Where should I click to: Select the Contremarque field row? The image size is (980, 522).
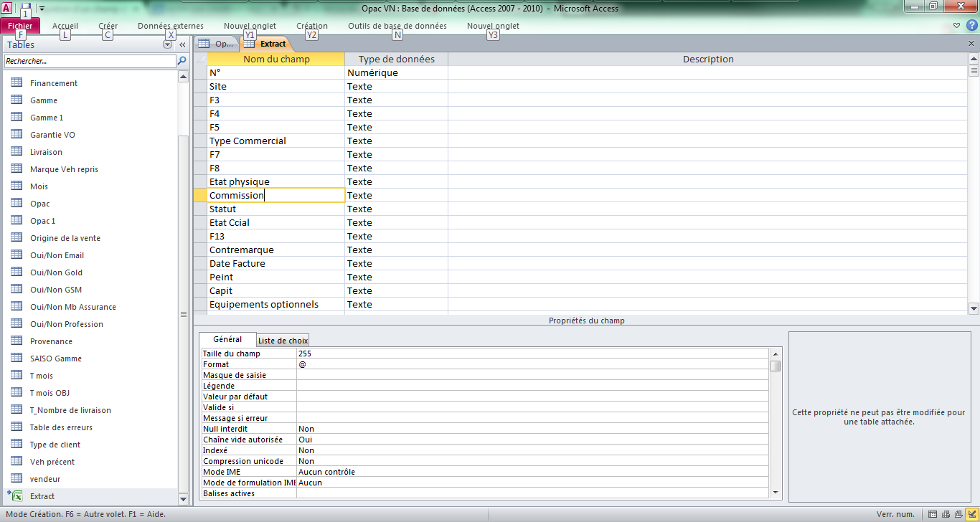point(276,250)
